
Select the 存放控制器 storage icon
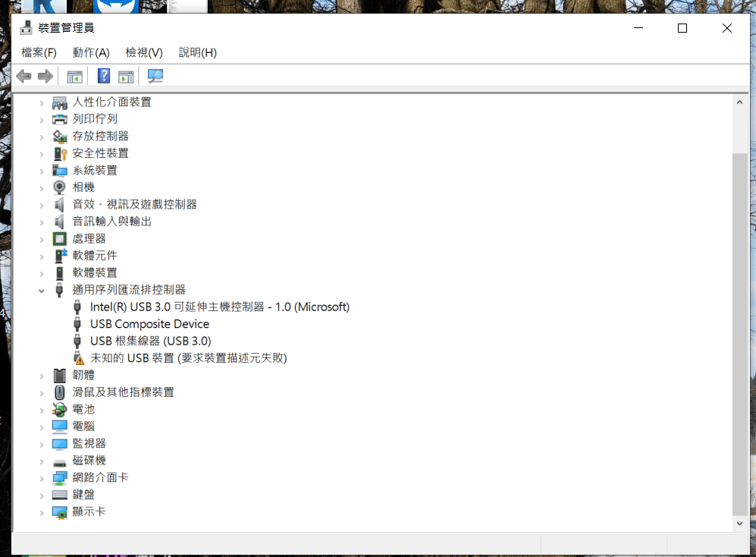coord(60,137)
